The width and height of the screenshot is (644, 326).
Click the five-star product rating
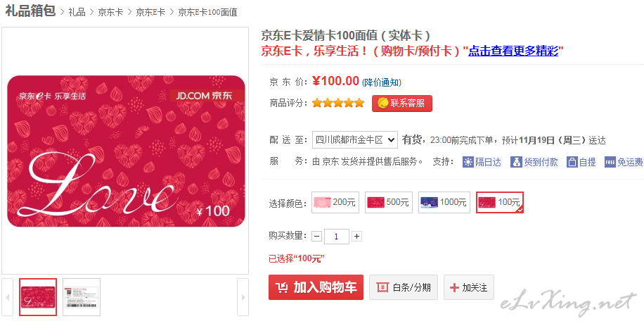coord(338,103)
